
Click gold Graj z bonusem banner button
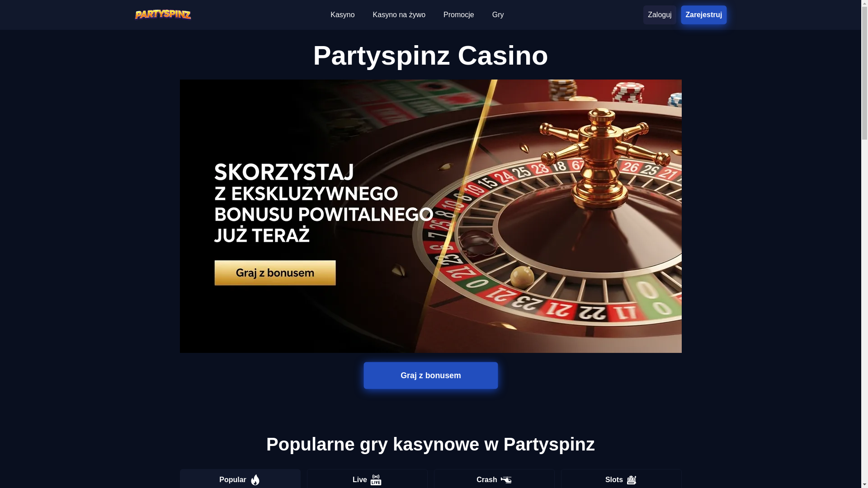click(275, 273)
